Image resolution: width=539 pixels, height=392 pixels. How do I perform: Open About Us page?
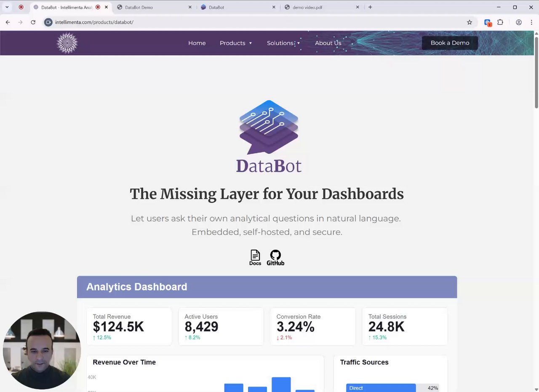tap(328, 43)
